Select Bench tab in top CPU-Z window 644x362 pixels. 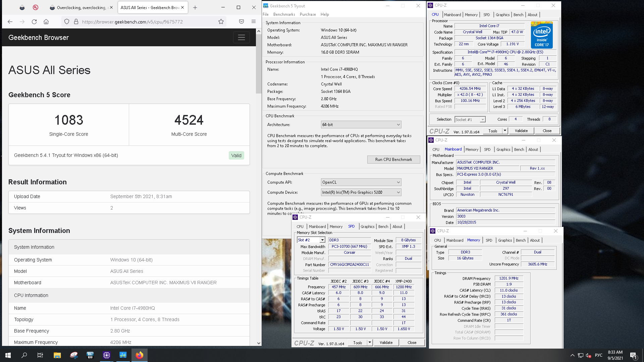pos(518,15)
